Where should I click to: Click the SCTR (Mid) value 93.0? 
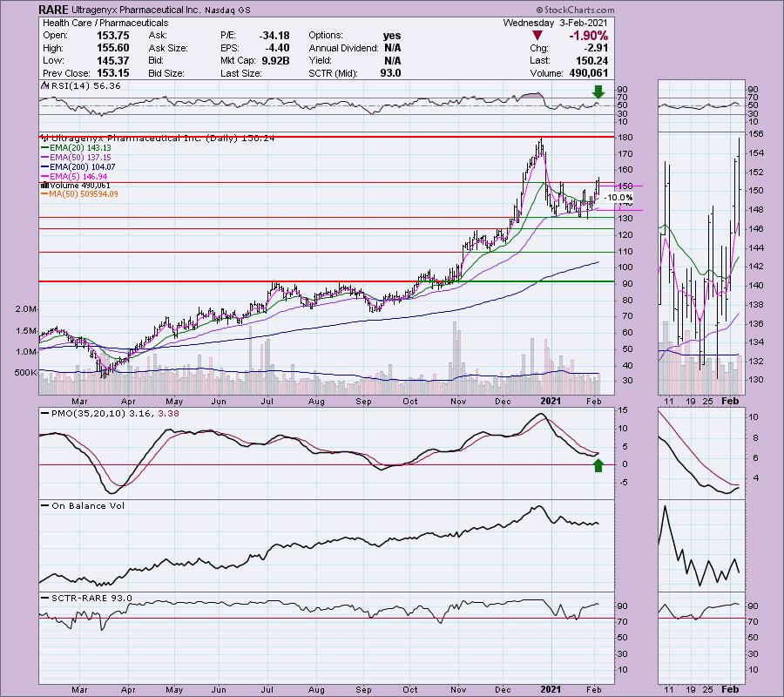pos(390,73)
